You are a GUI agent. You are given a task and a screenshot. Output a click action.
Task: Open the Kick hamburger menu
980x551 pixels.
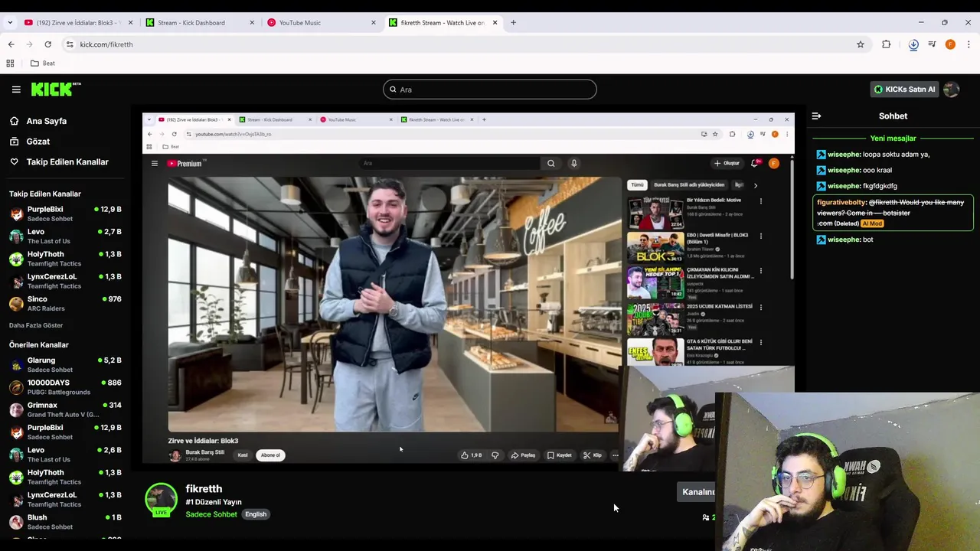16,90
